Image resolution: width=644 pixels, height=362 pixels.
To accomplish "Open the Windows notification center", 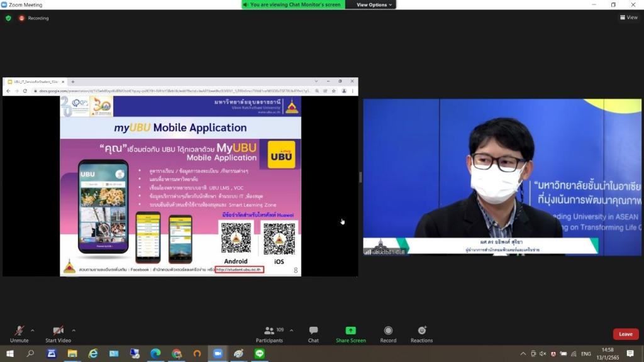I will click(630, 353).
